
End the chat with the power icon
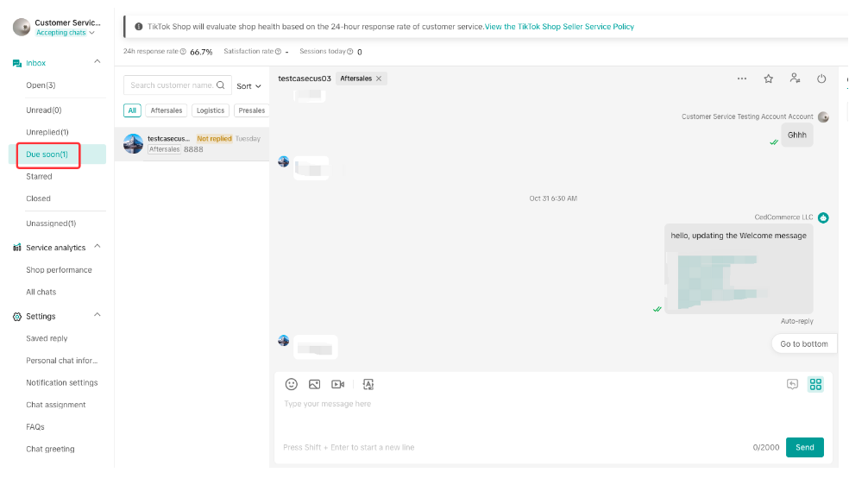(821, 79)
